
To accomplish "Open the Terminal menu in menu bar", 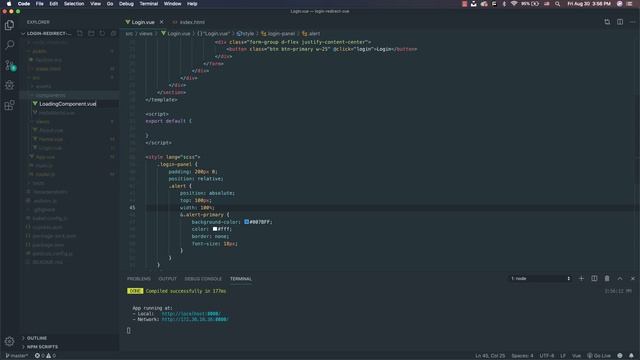I will (149, 4).
